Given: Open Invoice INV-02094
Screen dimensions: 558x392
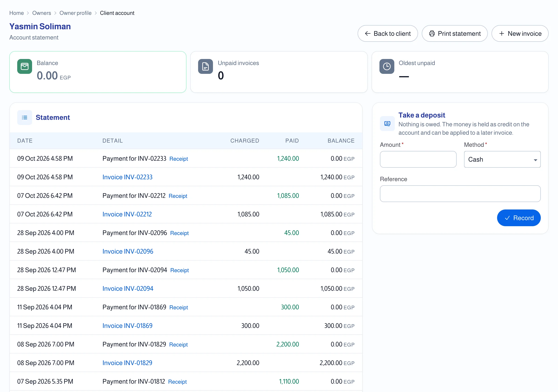Looking at the screenshot, I should click(128, 289).
